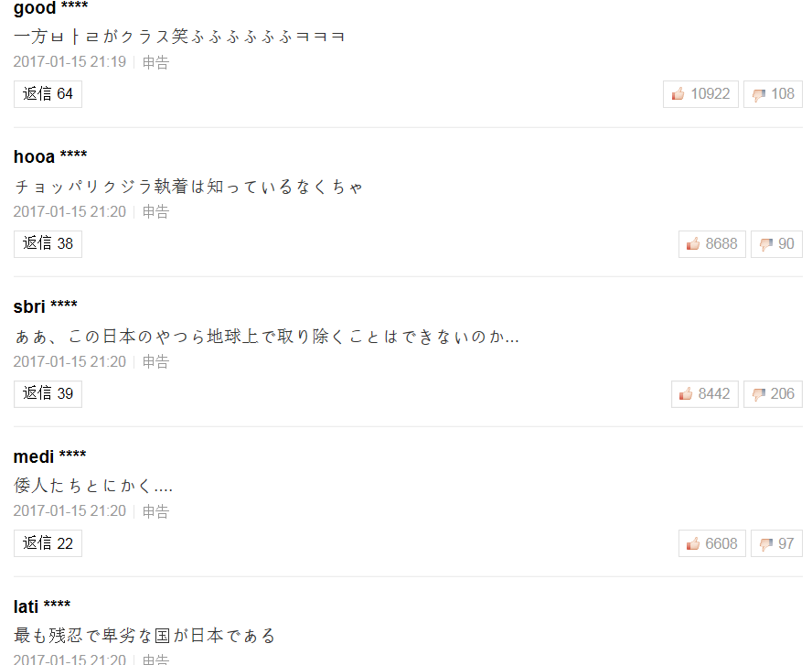
Task: Open the 22 replies under medi's comment
Action: pyautogui.click(x=48, y=544)
